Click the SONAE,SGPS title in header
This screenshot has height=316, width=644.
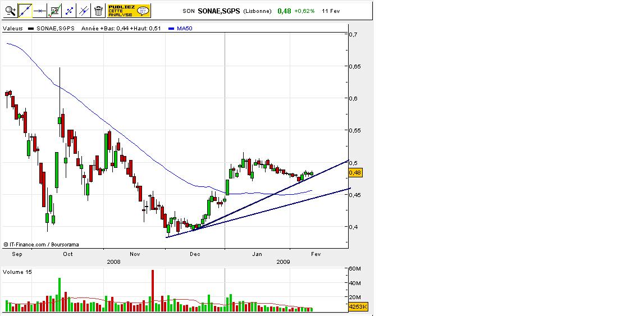click(x=218, y=11)
